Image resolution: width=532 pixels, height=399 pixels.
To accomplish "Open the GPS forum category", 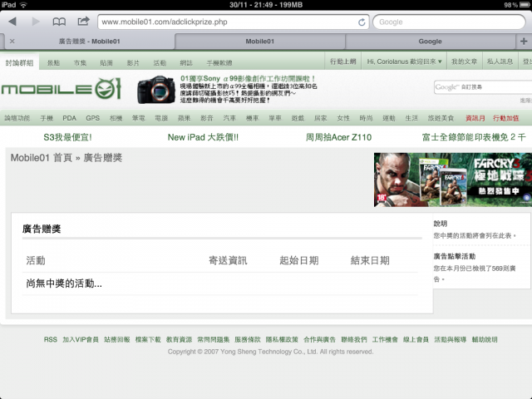I will pyautogui.click(x=92, y=118).
